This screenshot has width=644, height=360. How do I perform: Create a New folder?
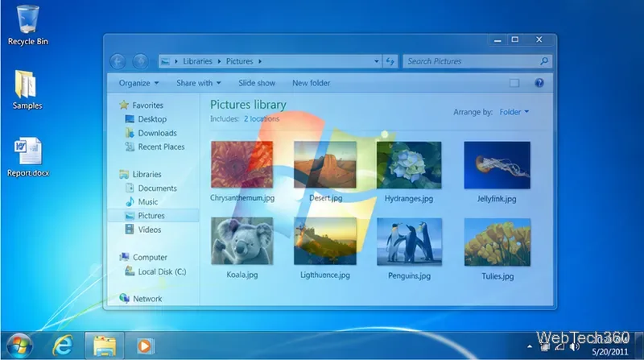pos(311,83)
